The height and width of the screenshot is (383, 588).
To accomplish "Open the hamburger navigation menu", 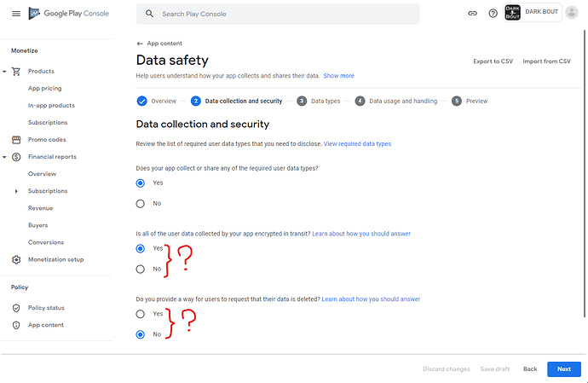I will pyautogui.click(x=16, y=14).
